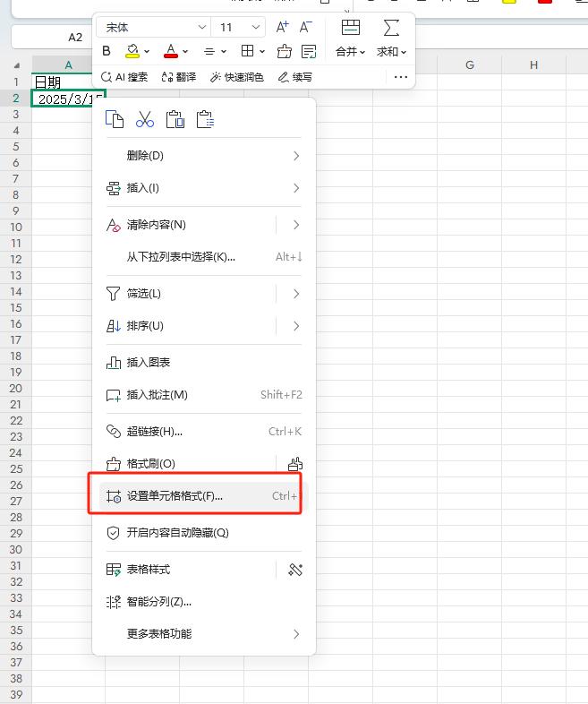Select column A header
Screen dimensions: 588x704
(69, 65)
